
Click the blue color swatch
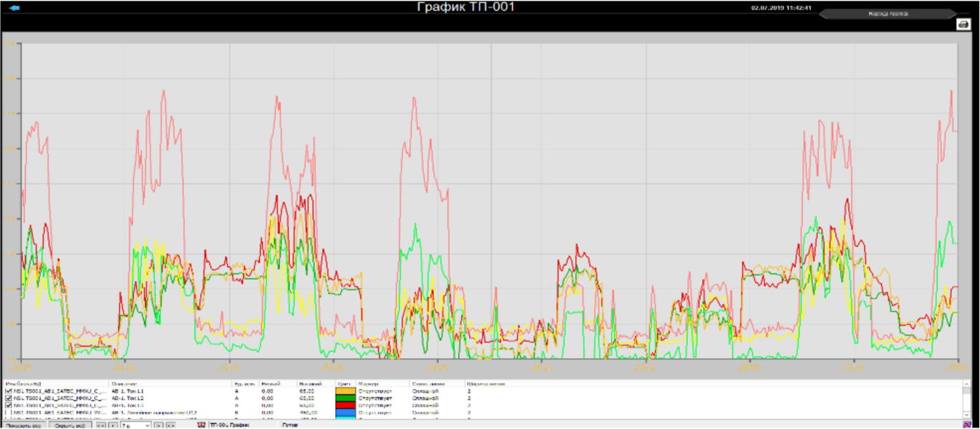(345, 412)
